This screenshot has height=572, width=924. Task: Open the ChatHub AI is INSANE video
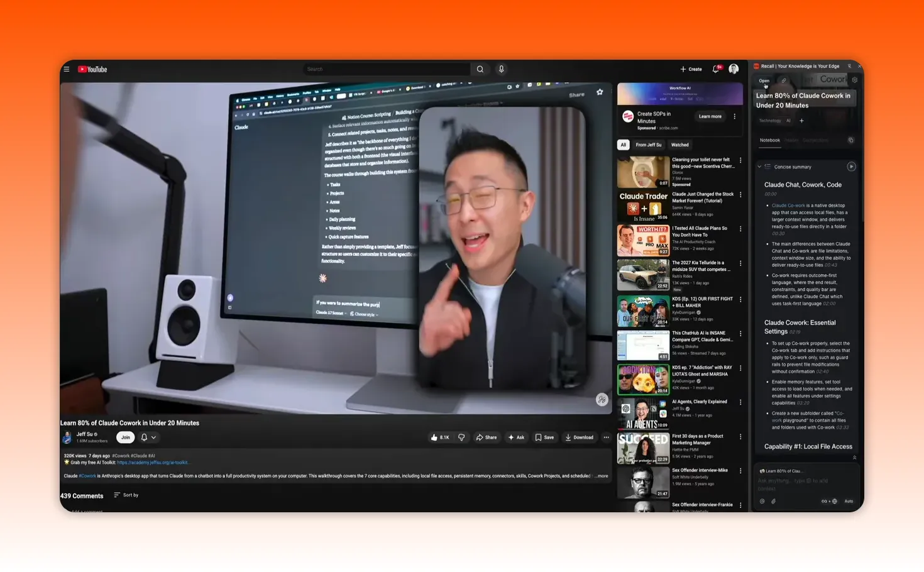point(643,345)
